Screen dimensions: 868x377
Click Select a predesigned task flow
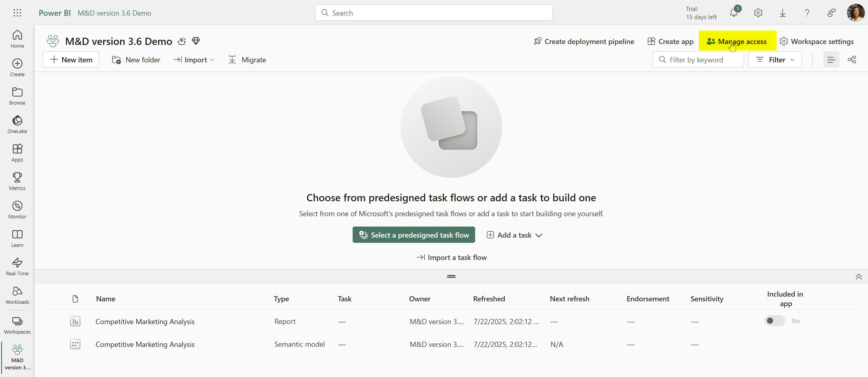point(413,235)
